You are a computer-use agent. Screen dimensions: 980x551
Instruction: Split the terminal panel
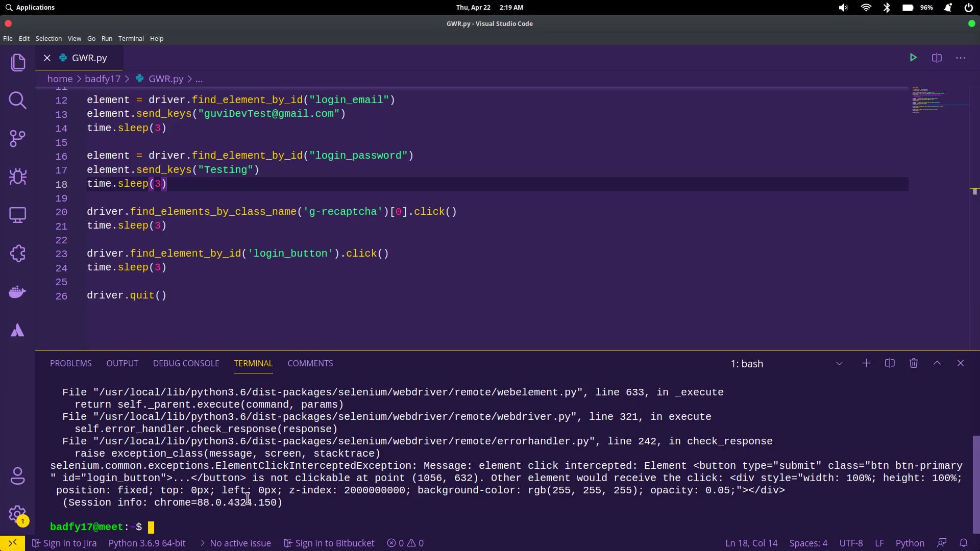coord(890,363)
